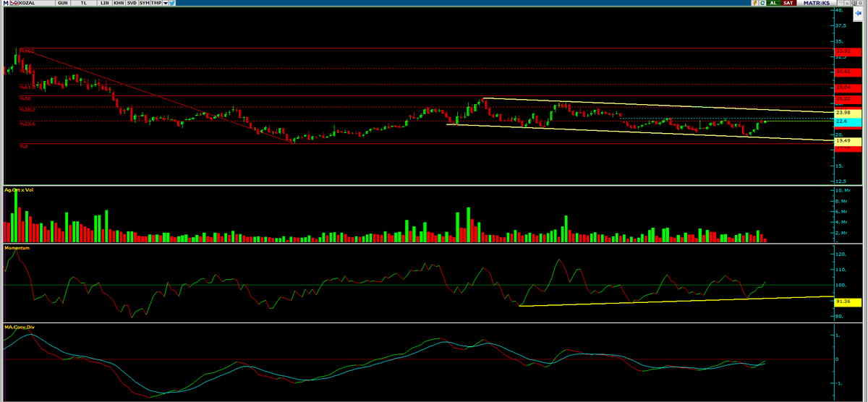Screen dimensions: 868x402
Task: Click the green AL buy button
Action: pos(773,3)
